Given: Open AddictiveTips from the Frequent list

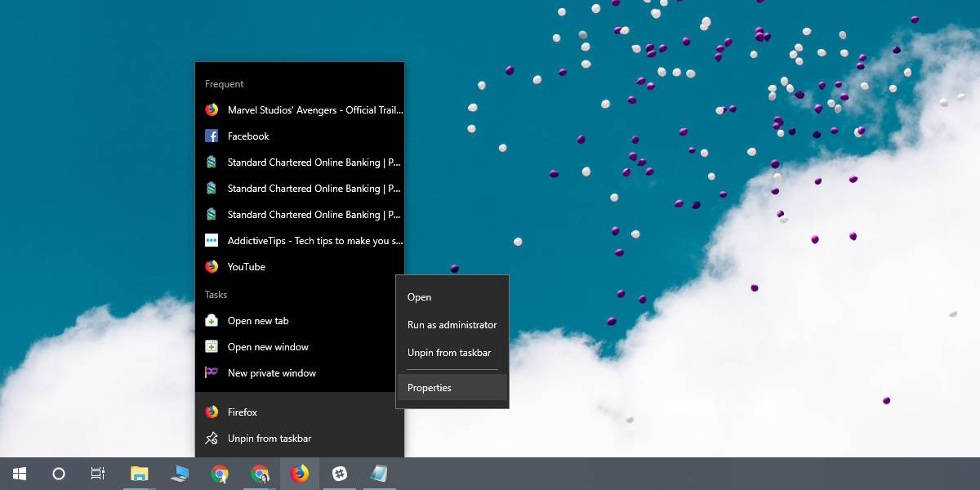Looking at the screenshot, I should [300, 241].
